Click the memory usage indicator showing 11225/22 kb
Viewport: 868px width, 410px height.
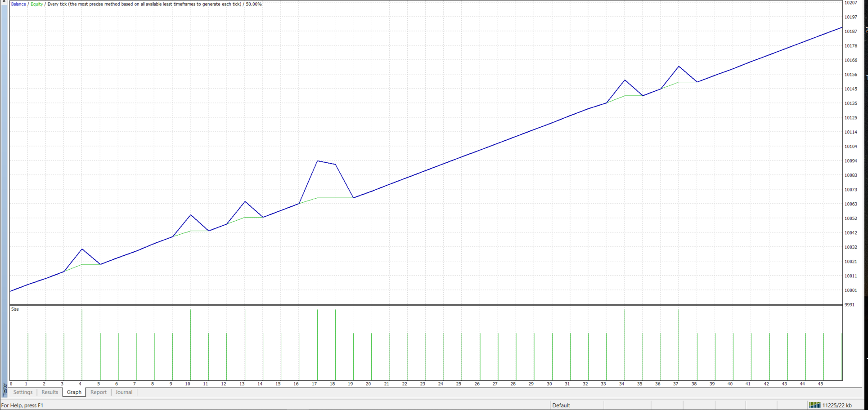838,405
